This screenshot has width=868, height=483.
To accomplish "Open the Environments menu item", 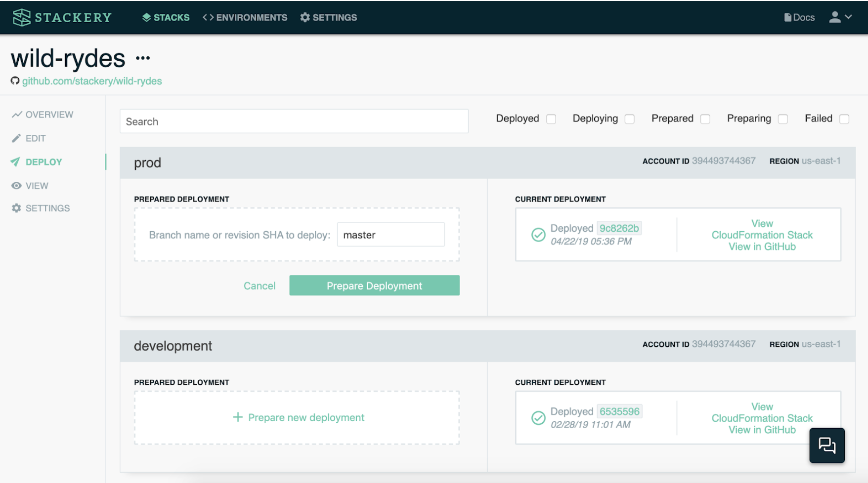I will point(245,17).
